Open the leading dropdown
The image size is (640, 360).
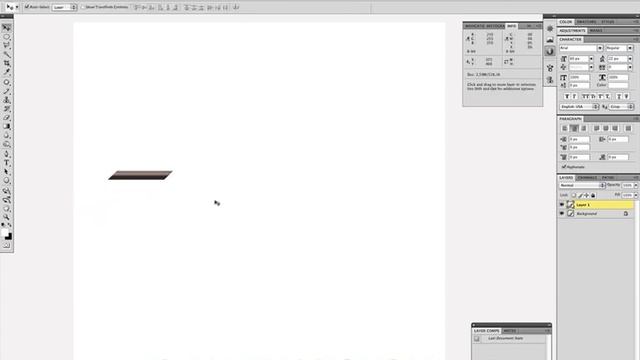click(630, 59)
